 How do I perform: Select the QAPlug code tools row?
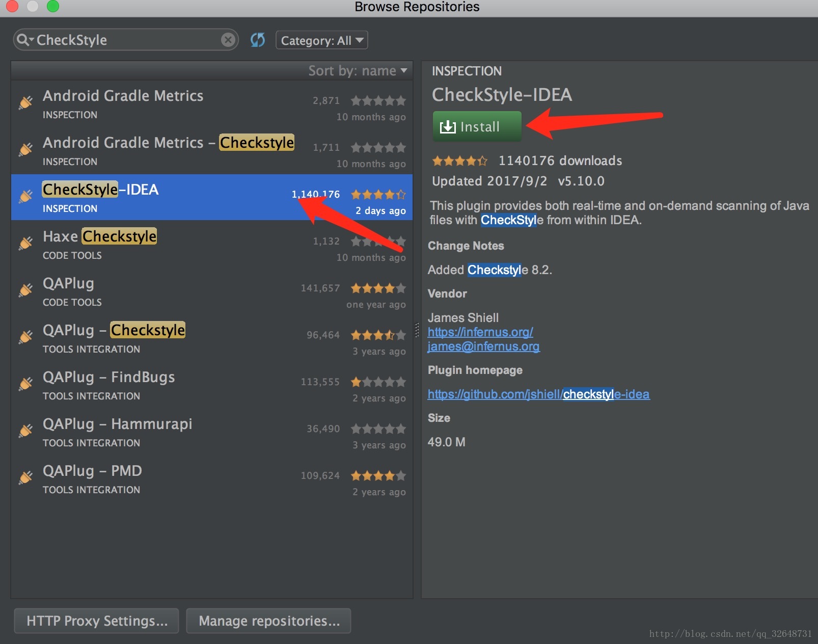[212, 291]
